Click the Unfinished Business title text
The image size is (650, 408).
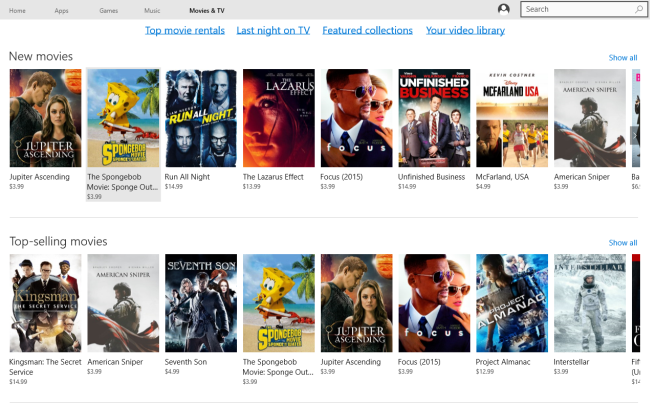pos(432,177)
